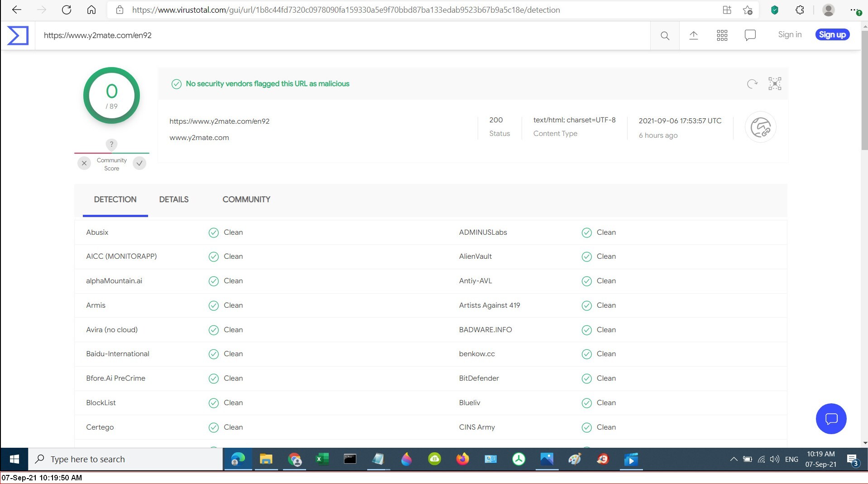
Task: Click the reanalyze refresh icon
Action: pos(752,84)
